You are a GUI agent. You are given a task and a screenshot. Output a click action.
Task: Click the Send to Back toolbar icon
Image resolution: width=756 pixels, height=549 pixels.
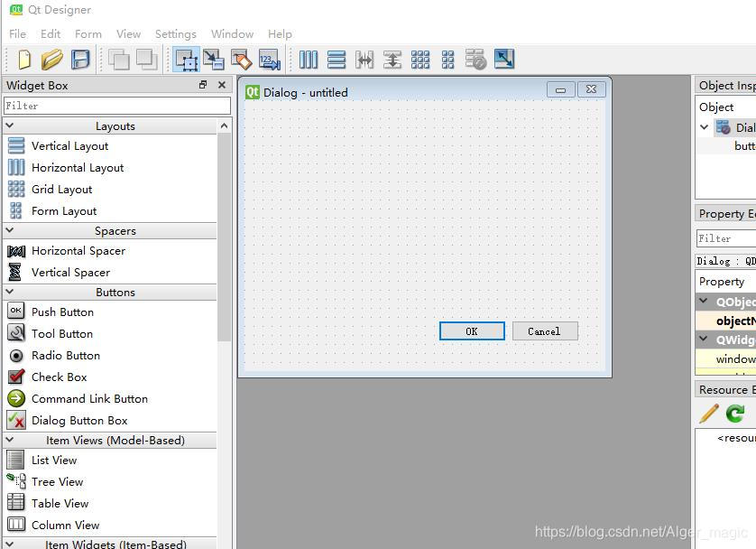(x=118, y=60)
